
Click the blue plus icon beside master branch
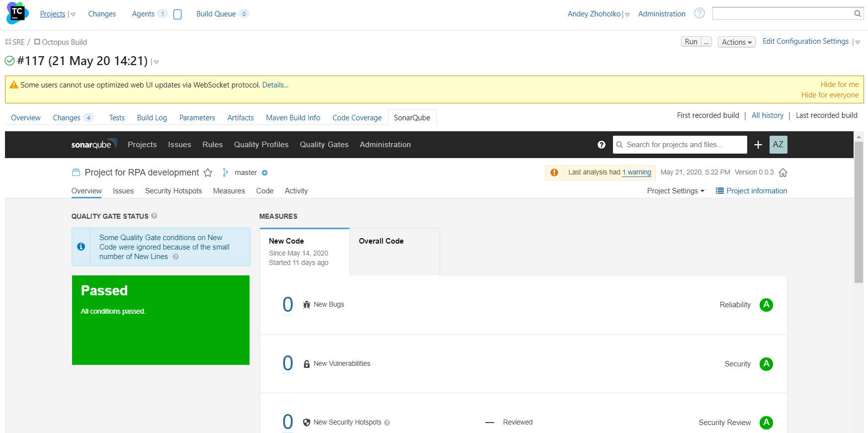(265, 173)
